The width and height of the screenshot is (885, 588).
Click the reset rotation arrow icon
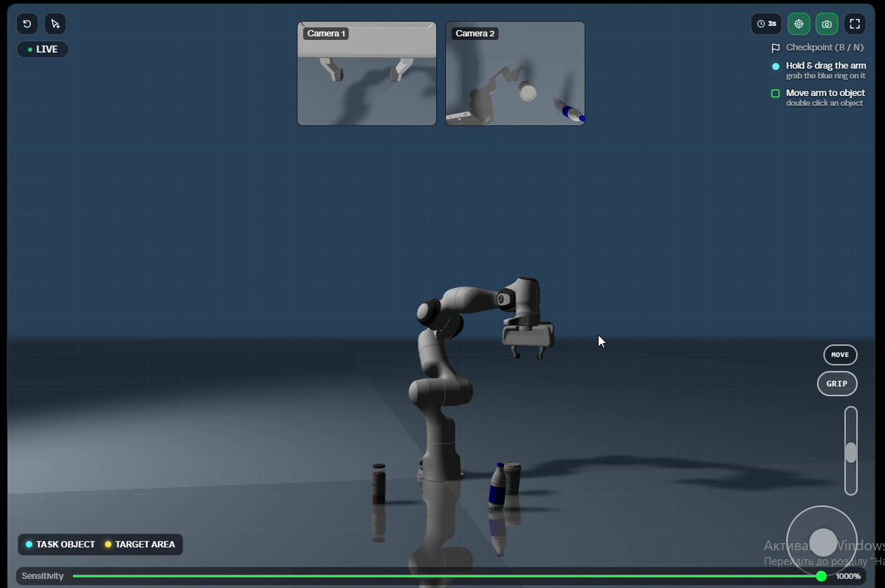point(27,24)
